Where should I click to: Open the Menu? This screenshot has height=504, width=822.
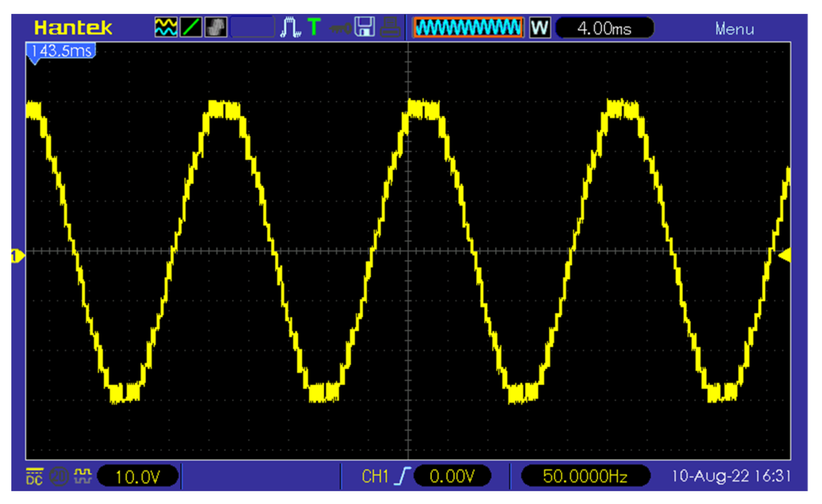click(x=734, y=29)
